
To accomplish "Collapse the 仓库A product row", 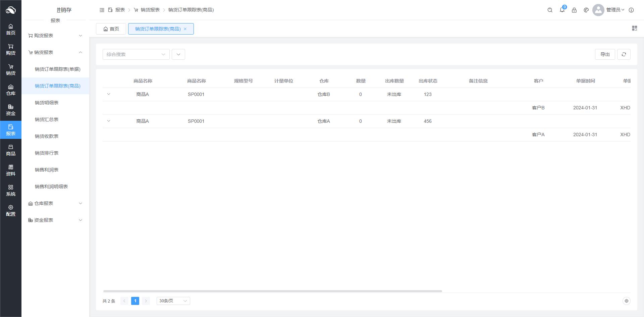I will [109, 121].
